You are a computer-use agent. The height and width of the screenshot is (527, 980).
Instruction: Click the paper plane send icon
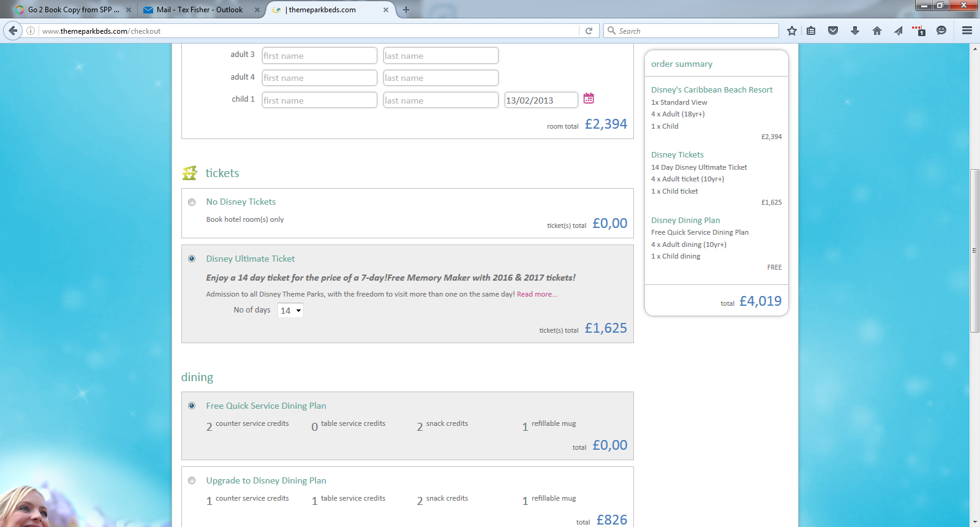(899, 31)
